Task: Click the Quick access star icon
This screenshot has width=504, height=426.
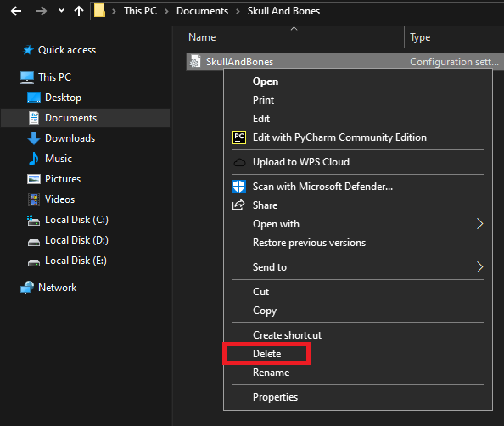Action: [x=28, y=50]
